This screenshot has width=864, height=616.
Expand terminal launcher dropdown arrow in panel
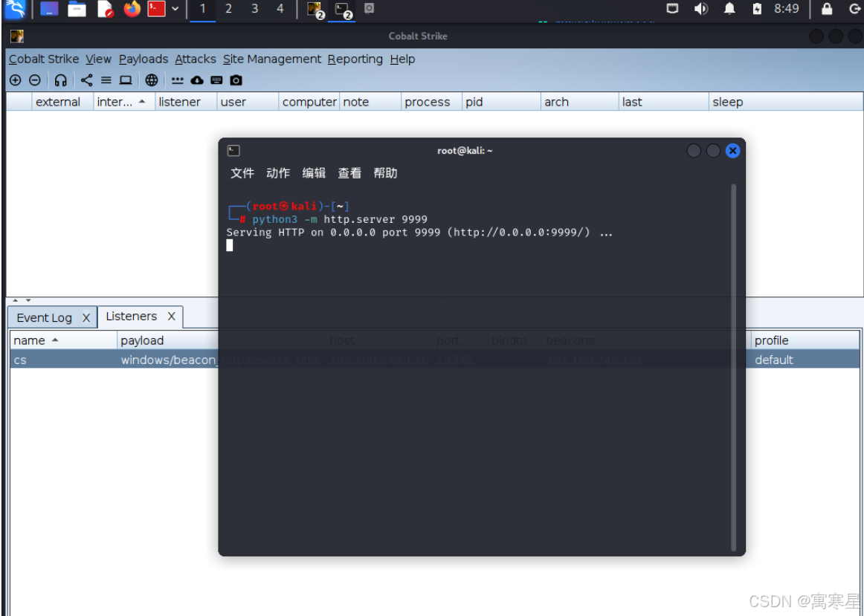pos(175,9)
